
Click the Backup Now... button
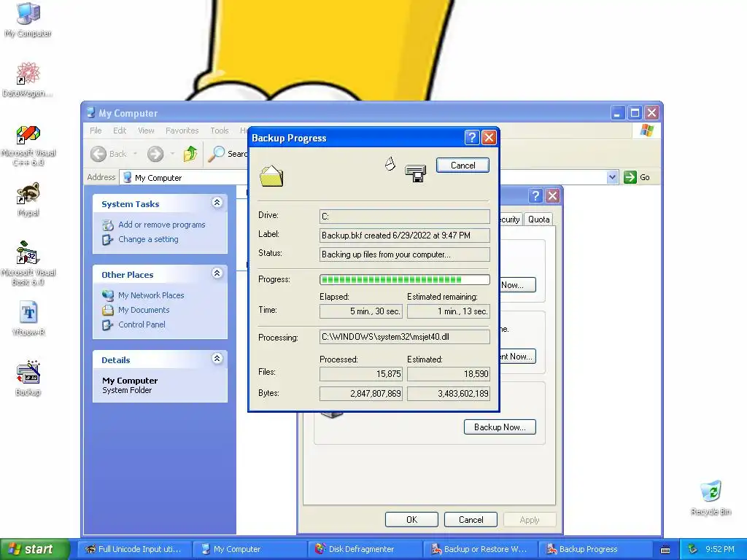tap(500, 427)
